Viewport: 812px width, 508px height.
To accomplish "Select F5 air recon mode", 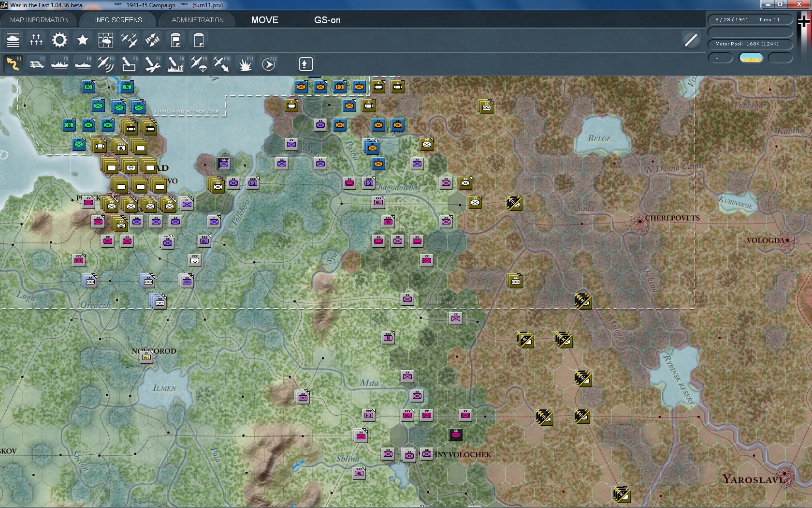I will click(x=106, y=64).
